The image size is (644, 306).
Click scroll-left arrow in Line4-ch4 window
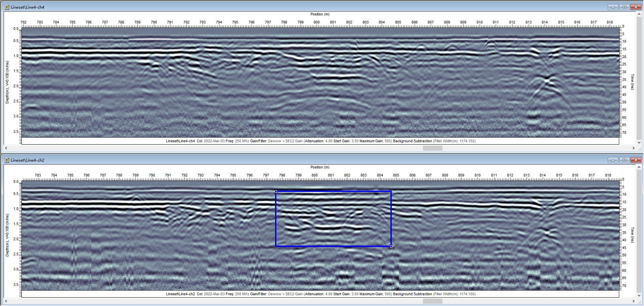pos(6,148)
